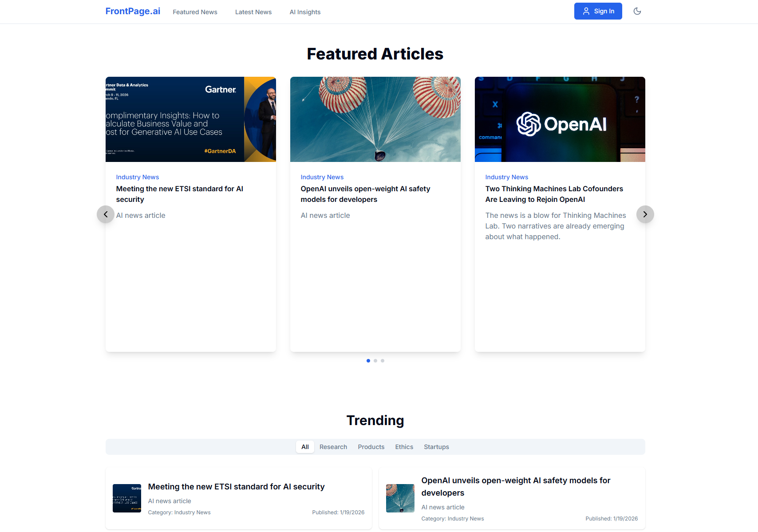Open the Industry News category link

pos(137,177)
